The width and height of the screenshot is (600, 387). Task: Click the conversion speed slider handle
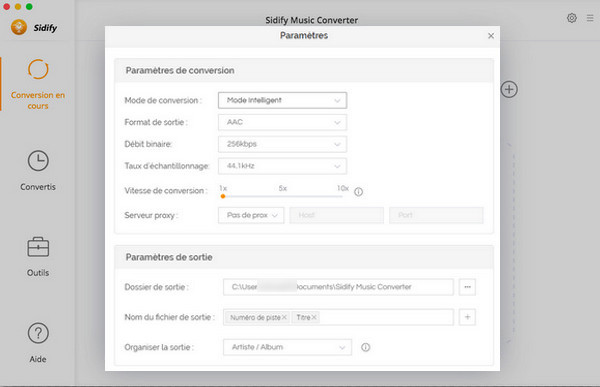click(x=223, y=196)
